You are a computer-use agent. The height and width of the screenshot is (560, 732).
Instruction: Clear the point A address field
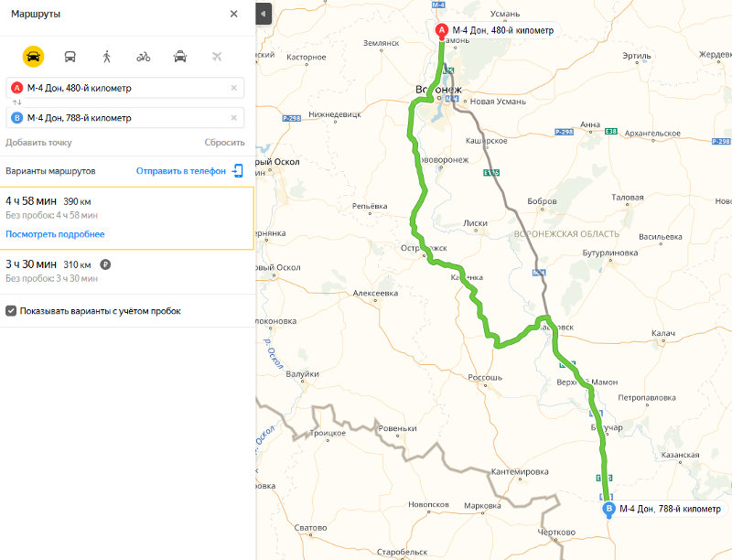click(234, 88)
